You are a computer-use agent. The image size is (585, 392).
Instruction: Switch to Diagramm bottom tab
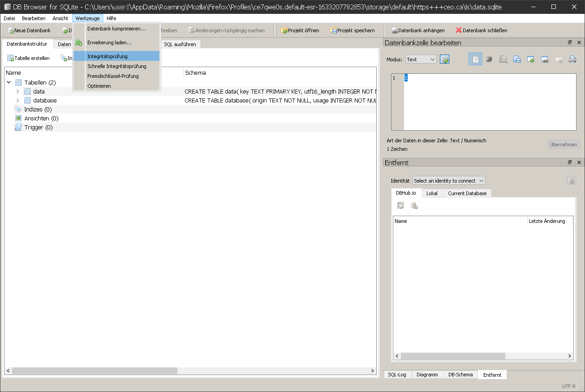pyautogui.click(x=427, y=375)
